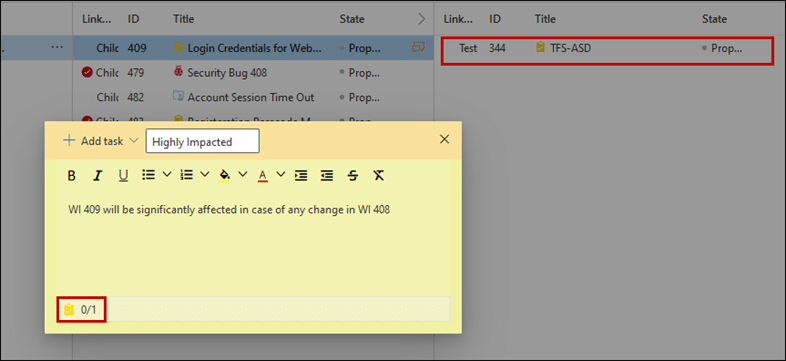Decrease indent of note text
786x361 pixels.
pyautogui.click(x=327, y=175)
